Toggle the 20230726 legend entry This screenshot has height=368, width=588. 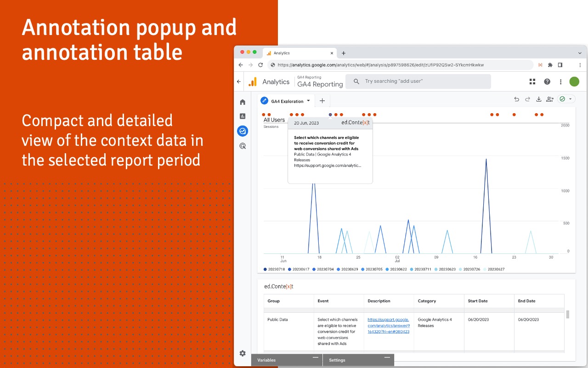click(x=470, y=269)
